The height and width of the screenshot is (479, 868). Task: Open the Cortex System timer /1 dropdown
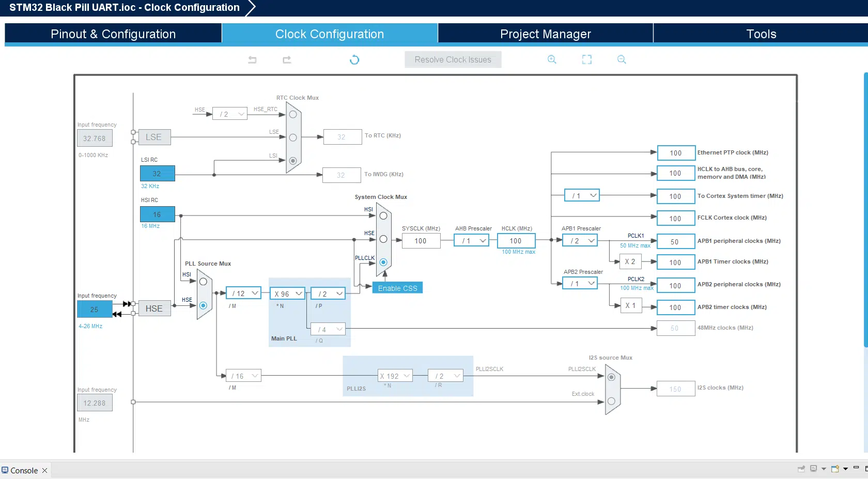click(582, 196)
